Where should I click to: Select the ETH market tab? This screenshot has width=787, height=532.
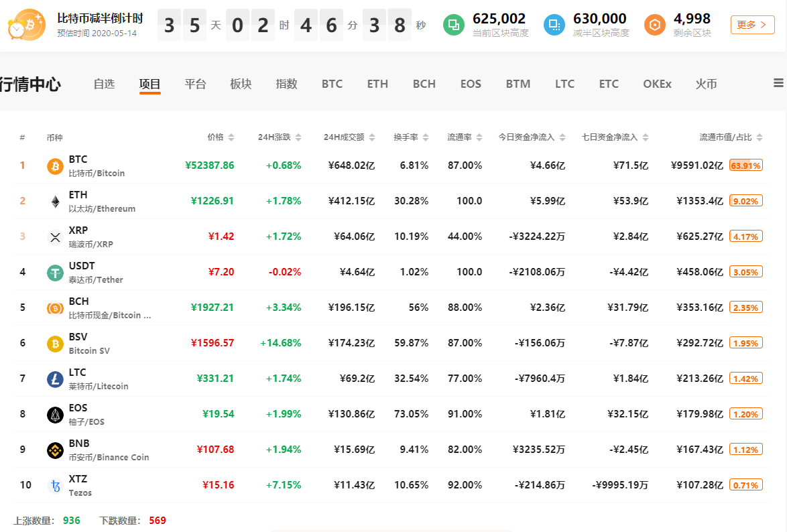pyautogui.click(x=377, y=84)
